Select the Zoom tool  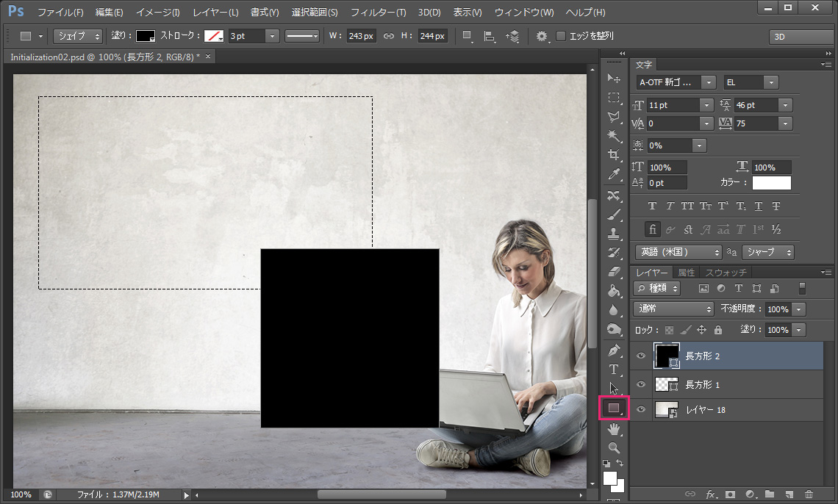click(x=615, y=447)
